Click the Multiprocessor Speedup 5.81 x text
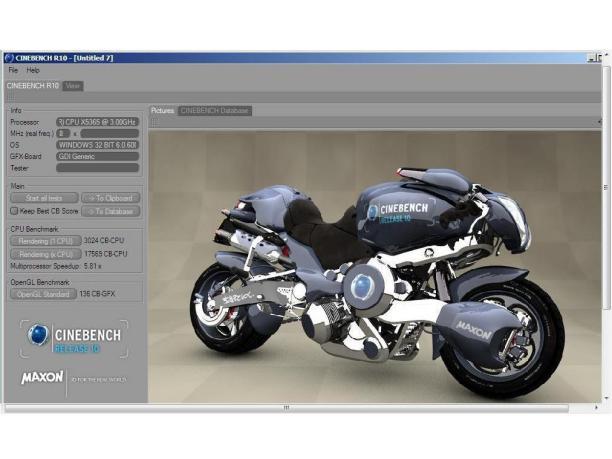The image size is (612, 459). pyautogui.click(x=56, y=266)
